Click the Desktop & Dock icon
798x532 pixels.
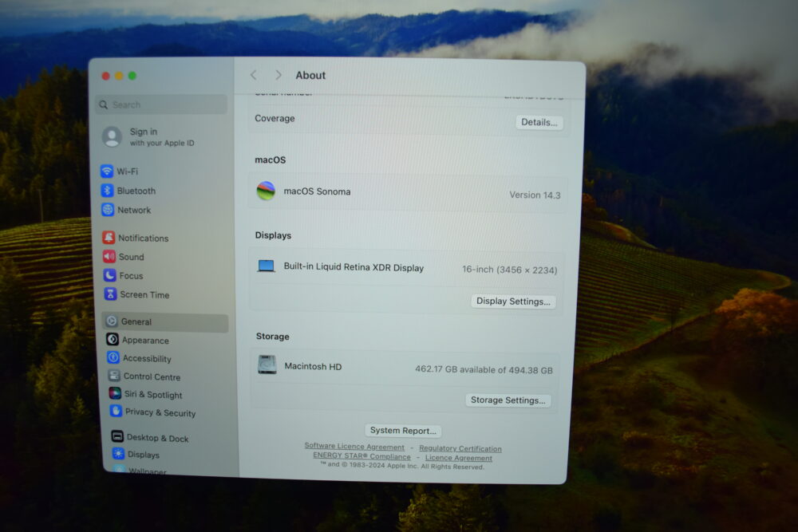[x=117, y=436]
